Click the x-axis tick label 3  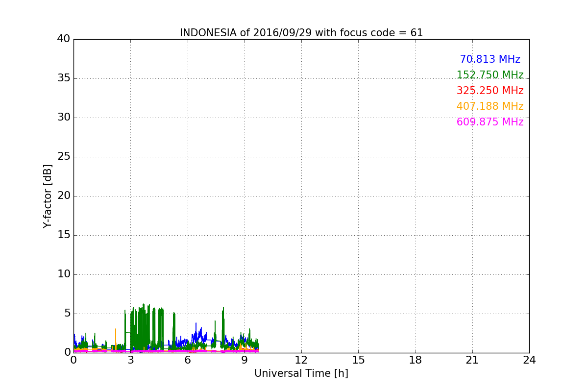[x=130, y=360]
